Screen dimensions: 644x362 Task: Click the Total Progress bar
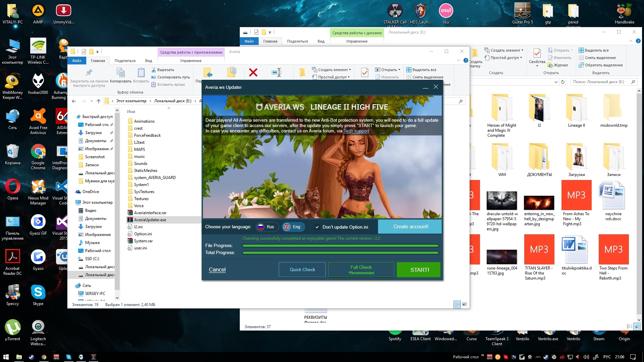(x=340, y=253)
